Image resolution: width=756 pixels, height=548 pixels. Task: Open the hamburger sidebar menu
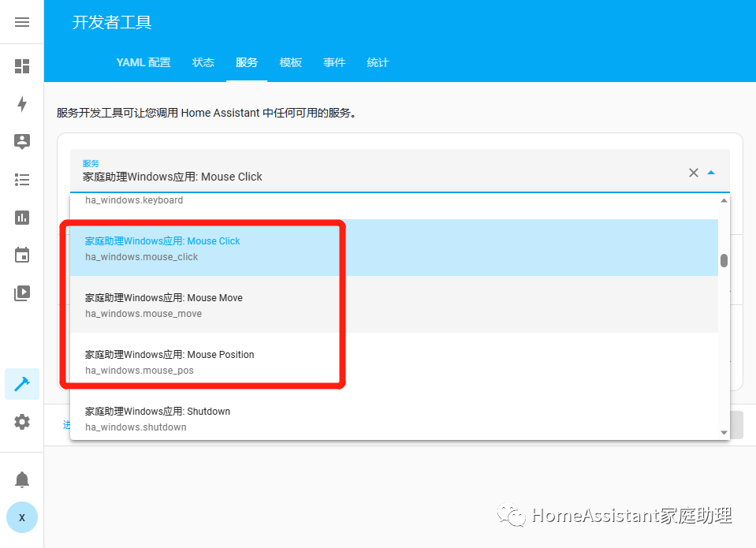(x=22, y=22)
